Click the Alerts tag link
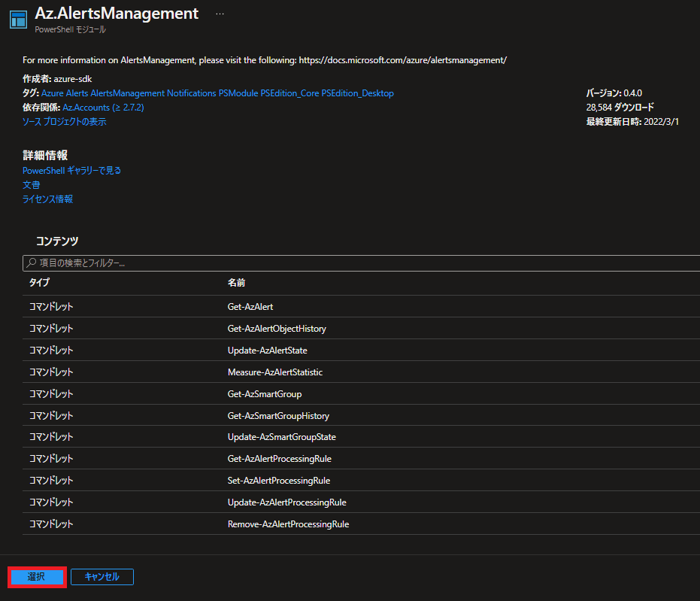Viewport: 700px width, 601px height. click(77, 93)
